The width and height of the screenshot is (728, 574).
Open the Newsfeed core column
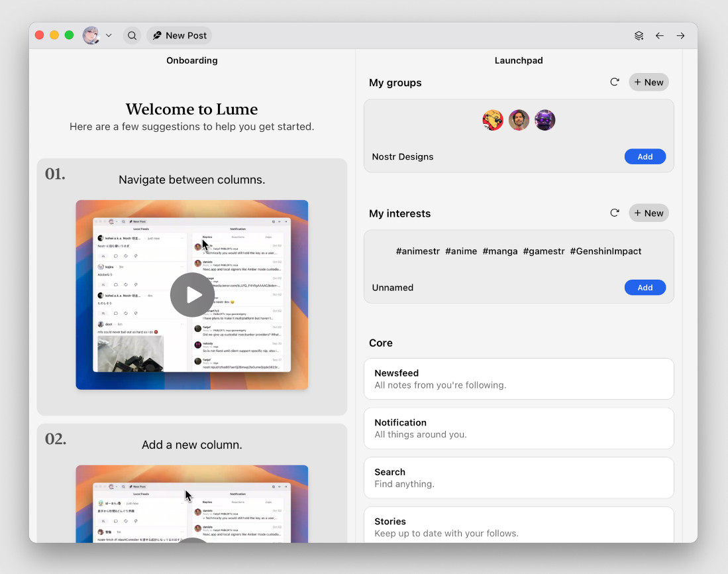519,379
